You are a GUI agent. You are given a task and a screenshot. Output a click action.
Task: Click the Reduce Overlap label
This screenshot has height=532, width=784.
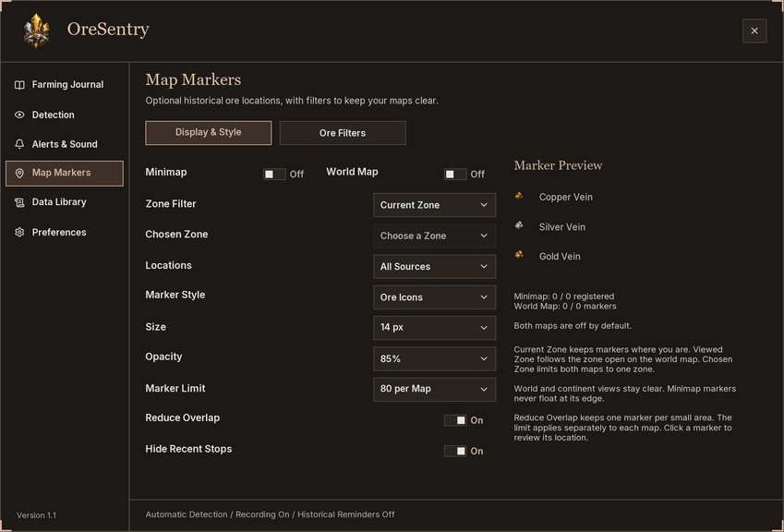click(183, 418)
